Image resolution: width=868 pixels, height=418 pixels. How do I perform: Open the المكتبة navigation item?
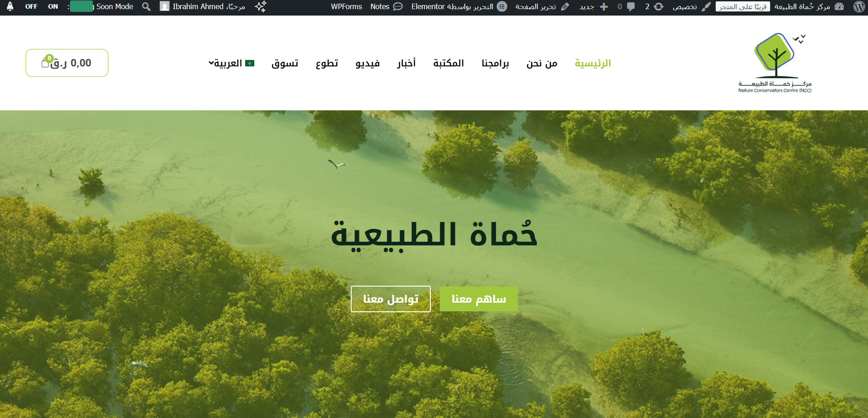pyautogui.click(x=448, y=63)
